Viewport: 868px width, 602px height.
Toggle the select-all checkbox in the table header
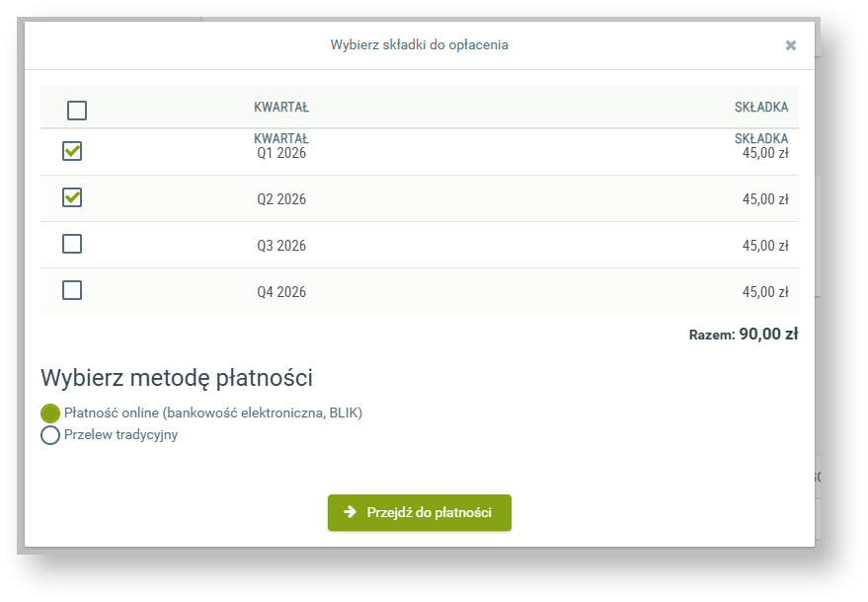tap(76, 111)
